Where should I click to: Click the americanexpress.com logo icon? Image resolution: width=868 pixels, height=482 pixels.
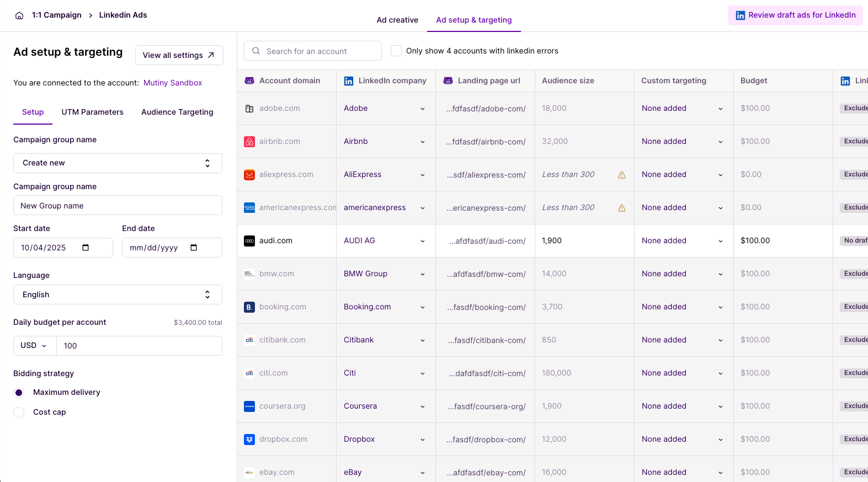point(249,208)
